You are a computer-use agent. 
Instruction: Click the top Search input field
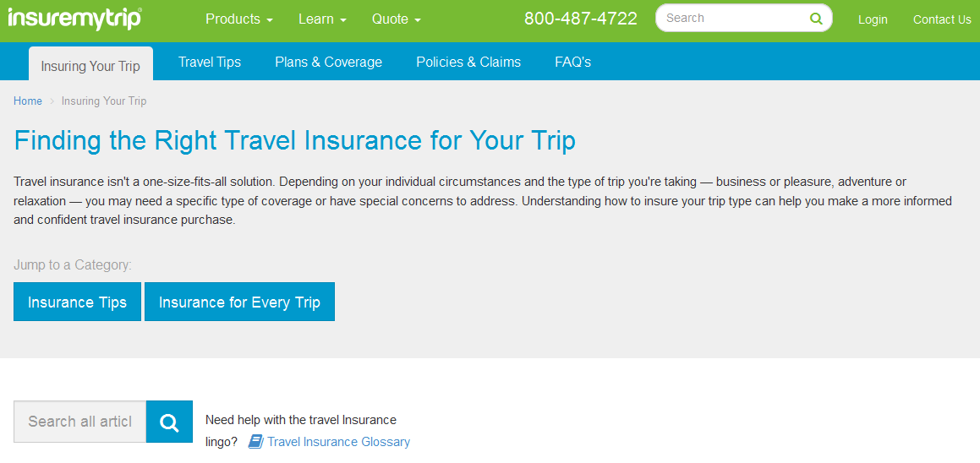click(731, 18)
